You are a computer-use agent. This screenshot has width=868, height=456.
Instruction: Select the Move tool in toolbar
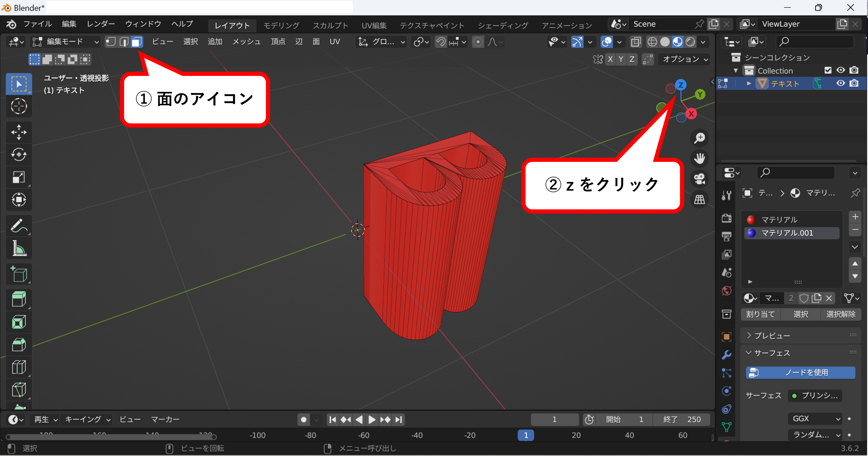point(19,132)
